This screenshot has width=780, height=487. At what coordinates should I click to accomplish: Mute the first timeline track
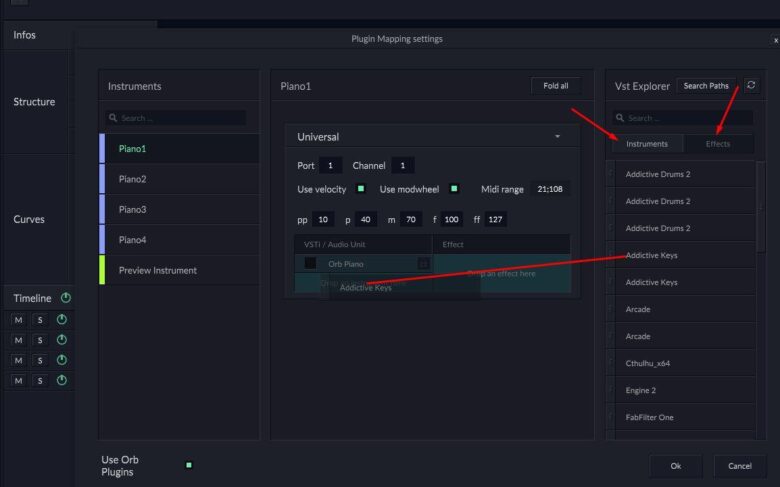point(18,320)
